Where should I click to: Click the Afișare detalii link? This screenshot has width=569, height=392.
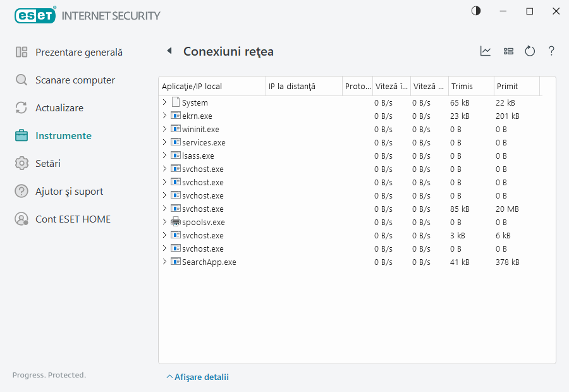pyautogui.click(x=197, y=377)
